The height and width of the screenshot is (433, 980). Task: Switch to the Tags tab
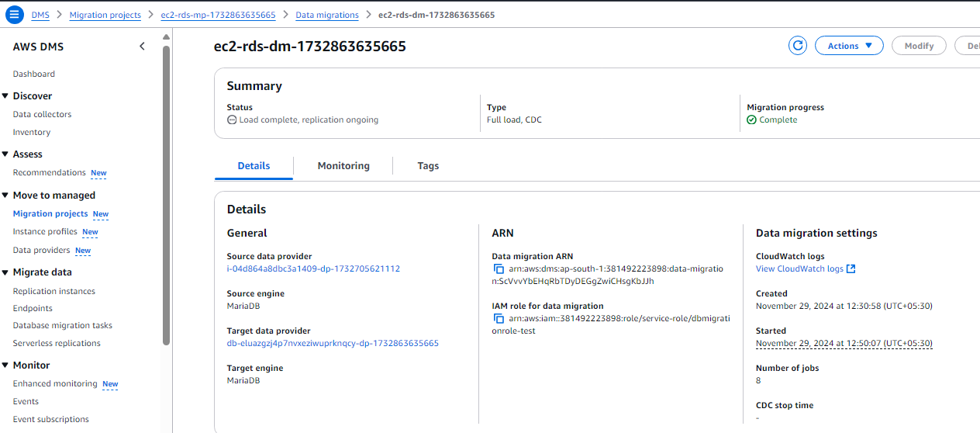428,166
